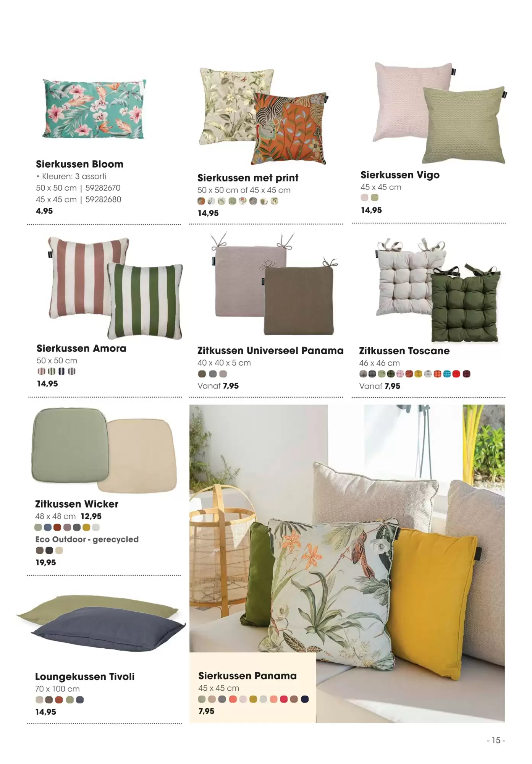Click the page number 15
The image size is (532, 764).
coord(496,740)
